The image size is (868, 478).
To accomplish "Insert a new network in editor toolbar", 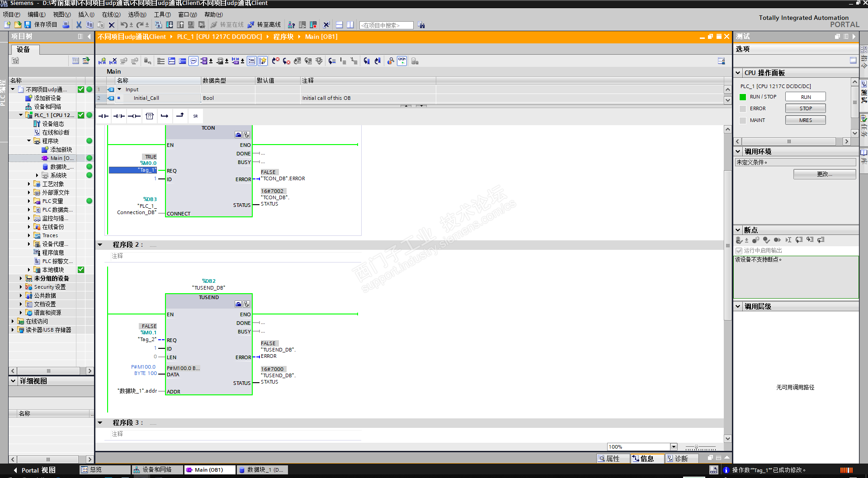I will (x=102, y=61).
